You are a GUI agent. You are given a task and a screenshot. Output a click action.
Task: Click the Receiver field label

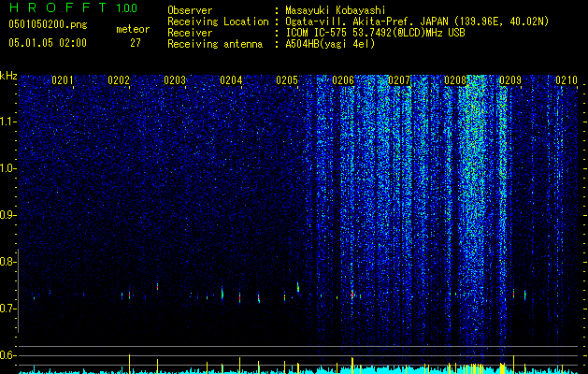190,33
